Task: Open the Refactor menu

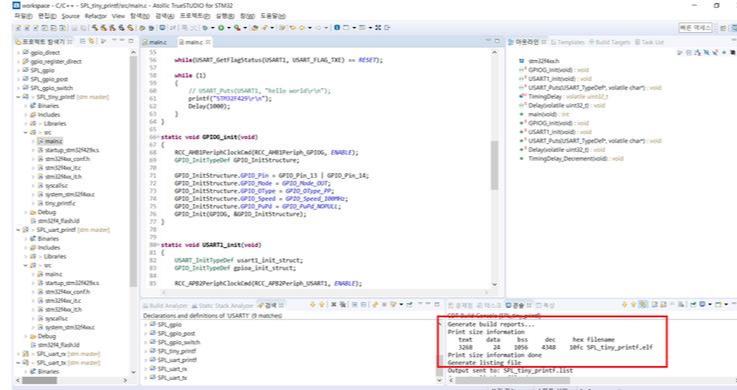Action: pyautogui.click(x=96, y=16)
